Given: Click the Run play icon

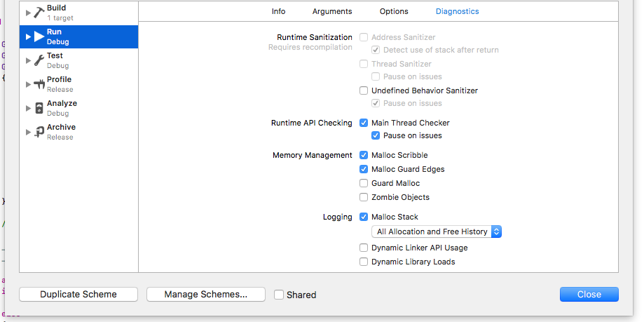Looking at the screenshot, I should click(39, 36).
